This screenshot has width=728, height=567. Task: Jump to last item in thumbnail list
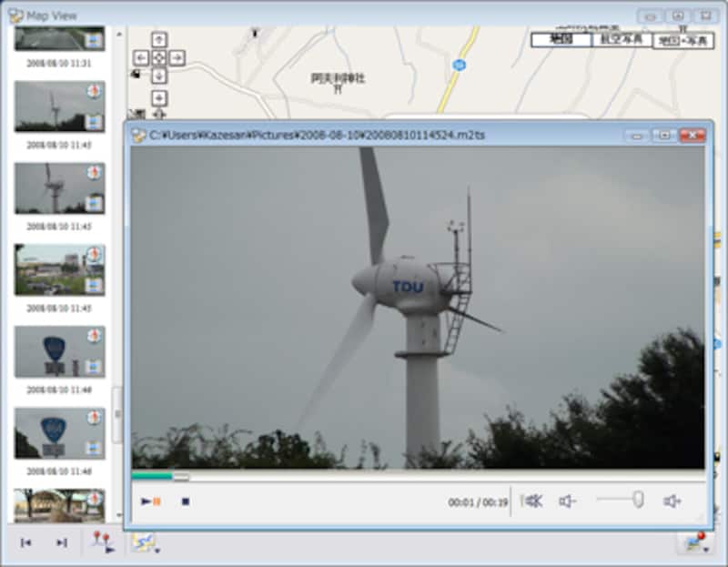click(61, 542)
